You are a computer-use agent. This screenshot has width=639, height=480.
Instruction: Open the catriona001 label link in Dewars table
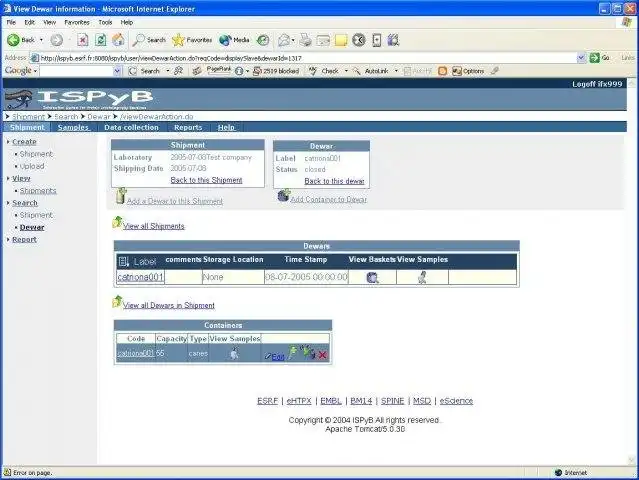(x=141, y=277)
